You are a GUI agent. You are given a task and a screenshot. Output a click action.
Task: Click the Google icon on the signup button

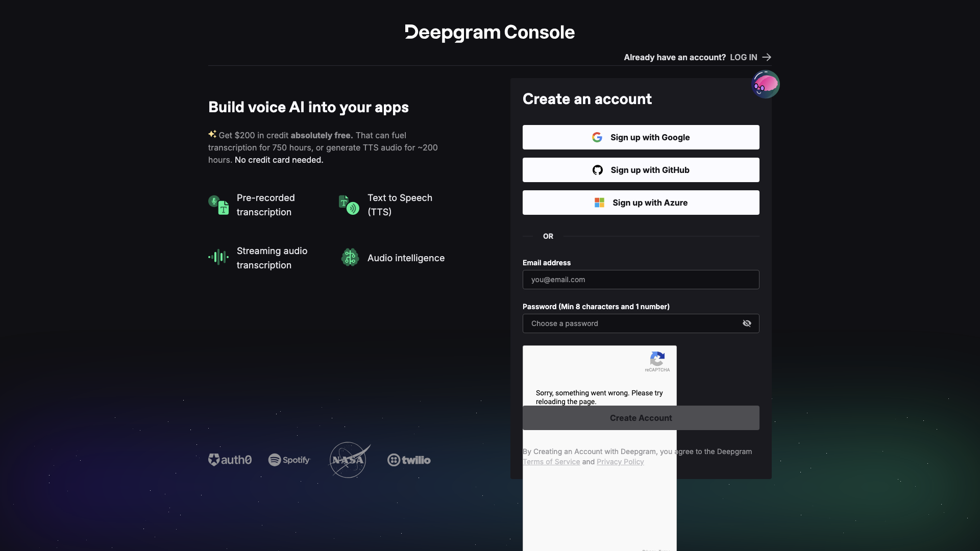[597, 137]
